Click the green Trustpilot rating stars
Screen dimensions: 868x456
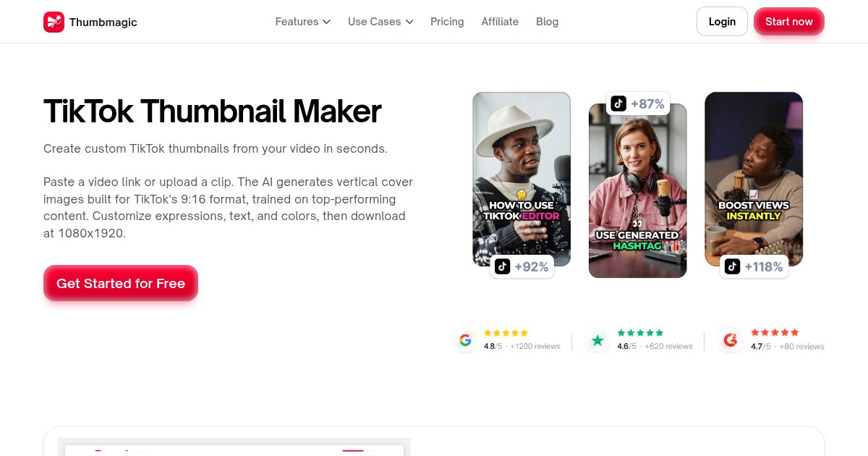click(640, 333)
